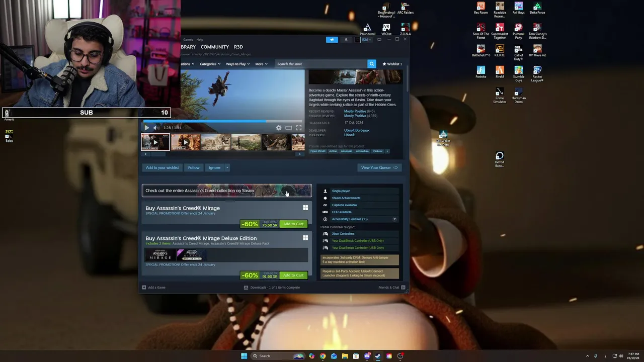
Task: Expand the Ways to Play menu
Action: [237, 64]
